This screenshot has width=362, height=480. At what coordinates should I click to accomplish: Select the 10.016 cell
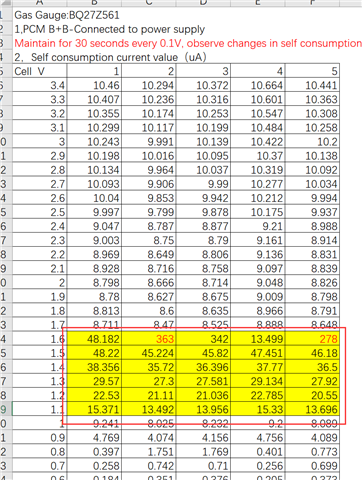149,156
